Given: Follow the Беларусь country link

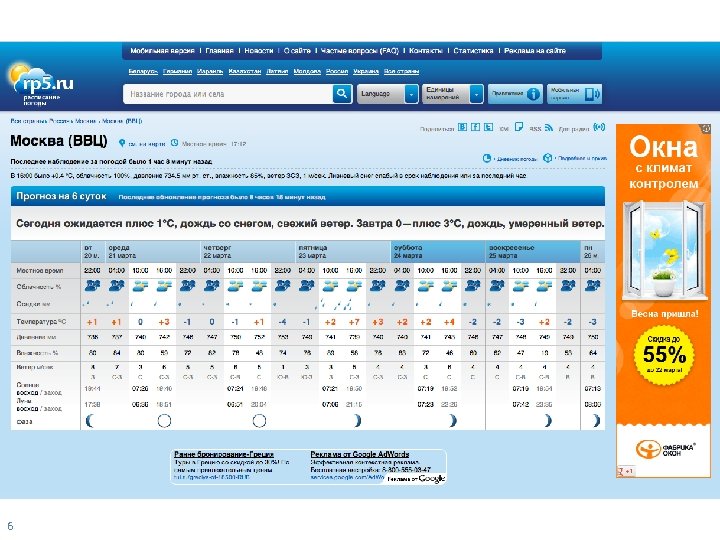Looking at the screenshot, I should tap(143, 71).
